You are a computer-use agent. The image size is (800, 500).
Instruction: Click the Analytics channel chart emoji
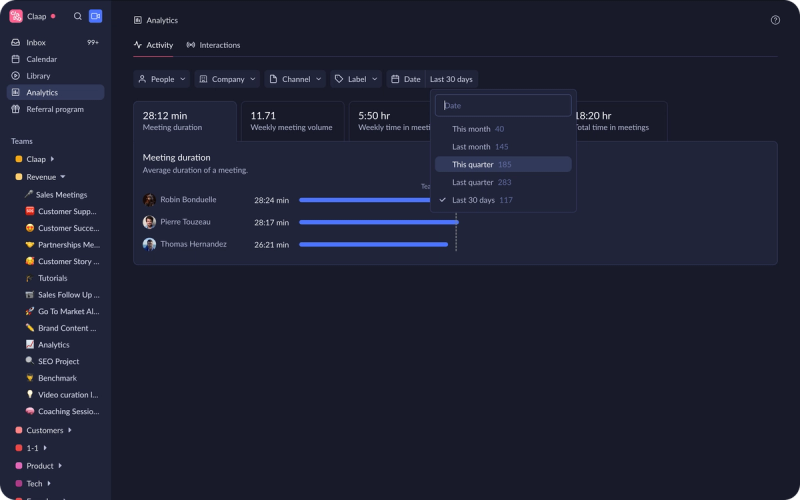click(30, 344)
